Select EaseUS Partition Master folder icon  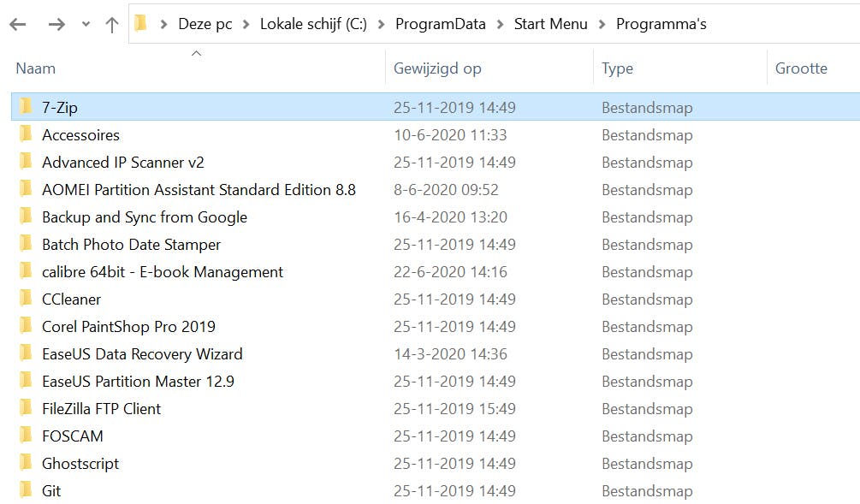(25, 380)
